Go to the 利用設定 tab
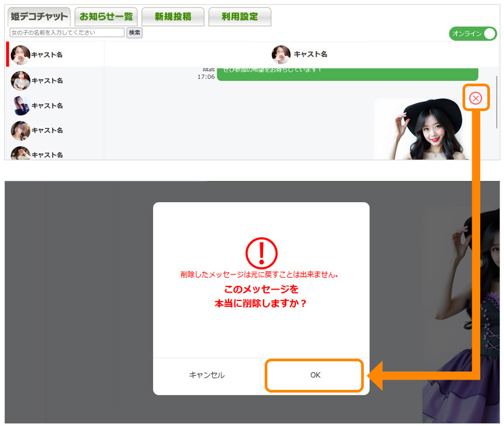 pos(240,17)
